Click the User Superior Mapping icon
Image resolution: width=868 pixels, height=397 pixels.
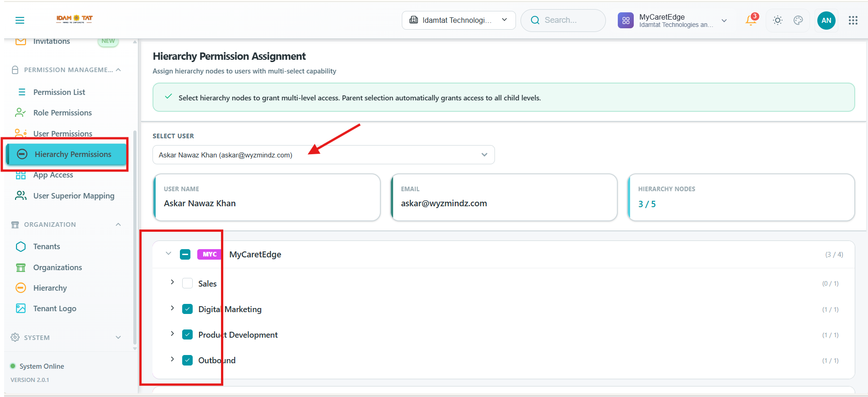pos(21,196)
